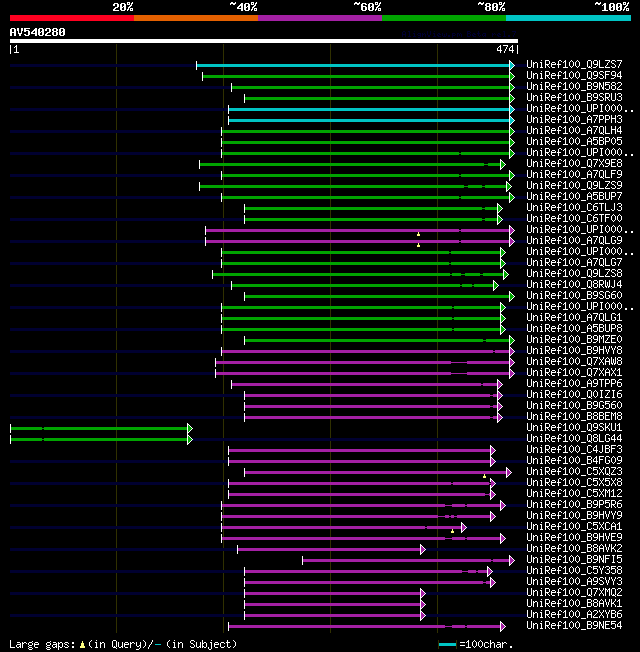Select the UniRef100_Q0IZI6 label
Image resolution: width=640 pixels, height=652 pixels.
(x=574, y=395)
